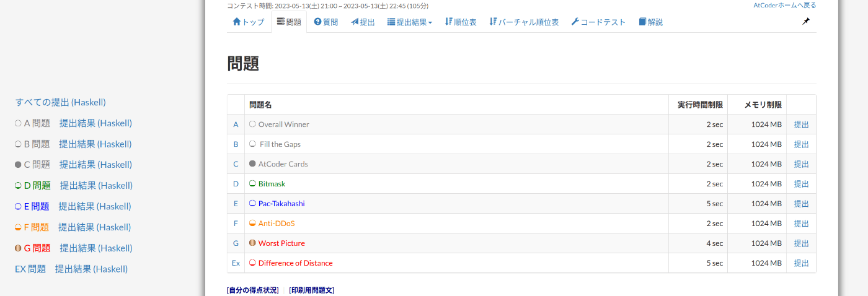Click 提出 in the Pac-Takahashi row
Viewport: 868px width, 296px height.
point(802,204)
